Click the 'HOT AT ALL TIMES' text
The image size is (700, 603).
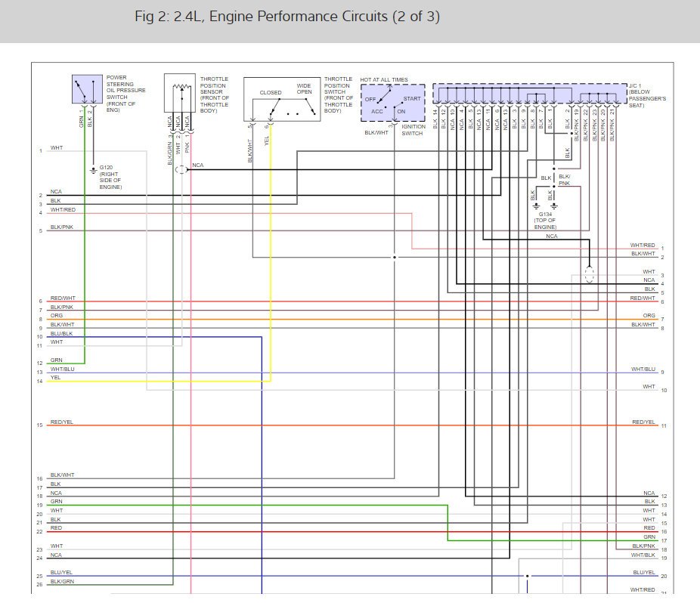click(x=384, y=80)
